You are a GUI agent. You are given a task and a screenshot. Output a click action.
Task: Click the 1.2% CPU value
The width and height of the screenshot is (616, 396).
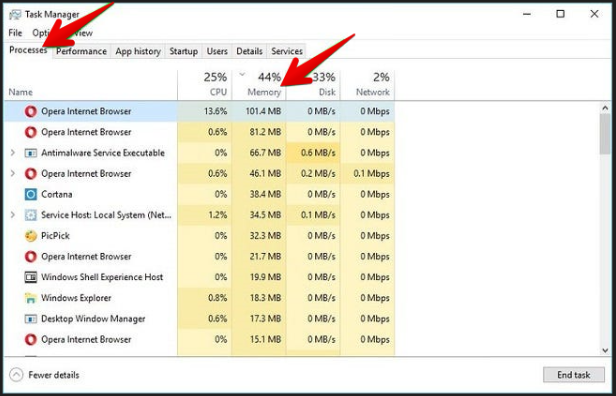[218, 215]
